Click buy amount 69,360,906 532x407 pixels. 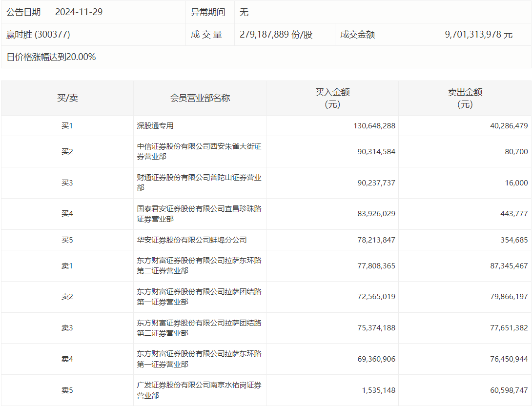tap(376, 359)
